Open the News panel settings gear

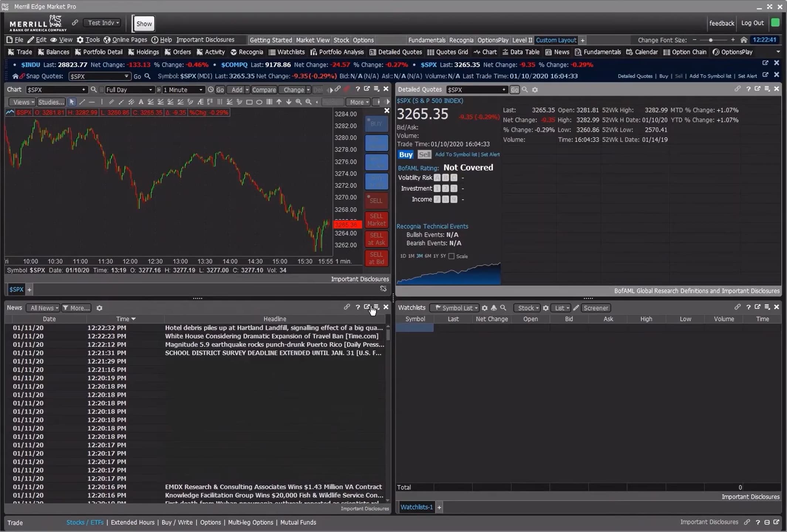[x=99, y=308]
